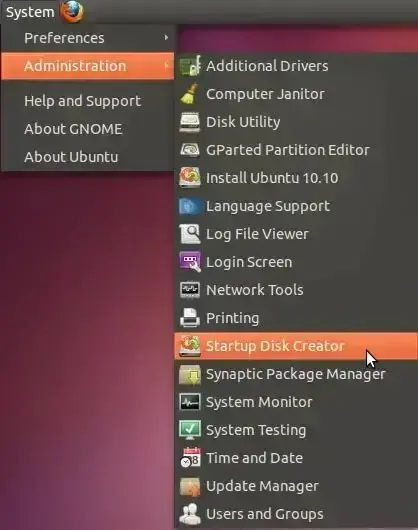418x530 pixels.
Task: Open the System menu in the top panel
Action: 30,12
